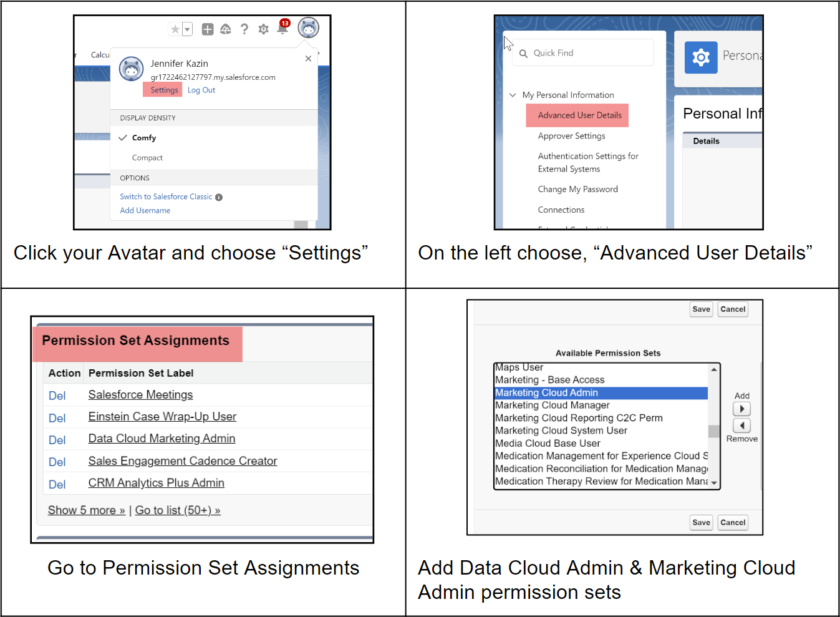Select Medication Therapy Review for Medication Management
840x617 pixels.
click(601, 482)
